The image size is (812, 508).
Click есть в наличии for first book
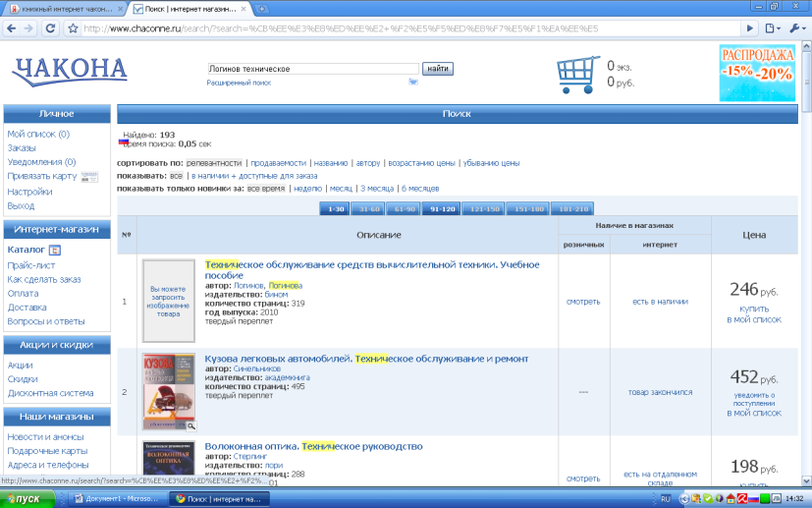tap(660, 302)
